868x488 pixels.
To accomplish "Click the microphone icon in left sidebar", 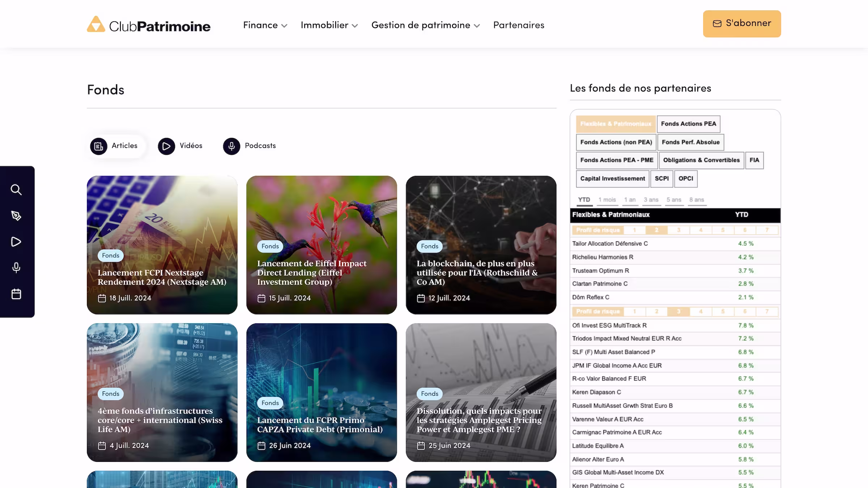I will point(16,267).
